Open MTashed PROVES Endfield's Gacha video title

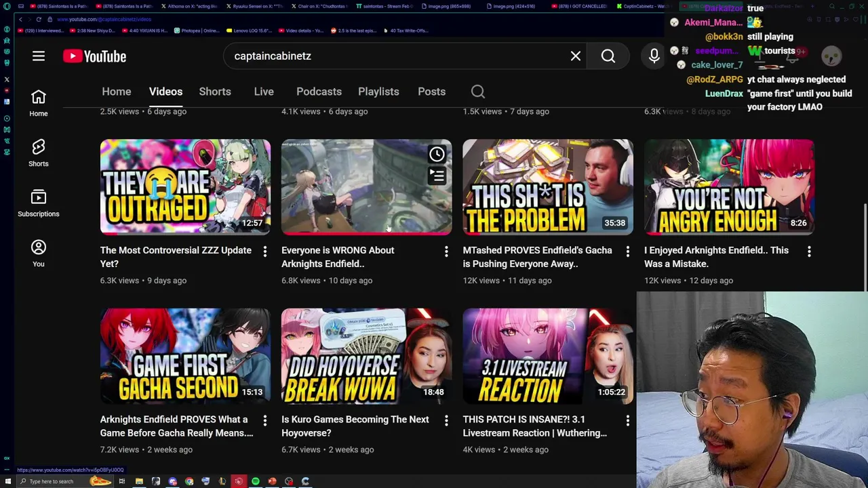[x=537, y=257]
